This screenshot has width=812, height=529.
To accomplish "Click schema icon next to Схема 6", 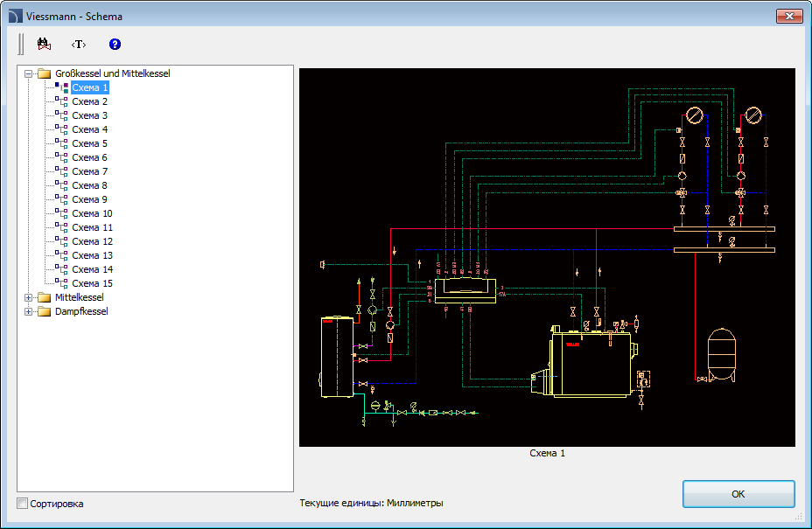I will point(61,157).
